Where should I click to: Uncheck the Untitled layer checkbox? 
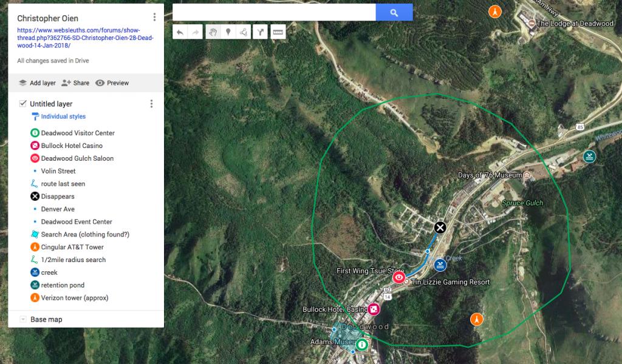click(22, 104)
